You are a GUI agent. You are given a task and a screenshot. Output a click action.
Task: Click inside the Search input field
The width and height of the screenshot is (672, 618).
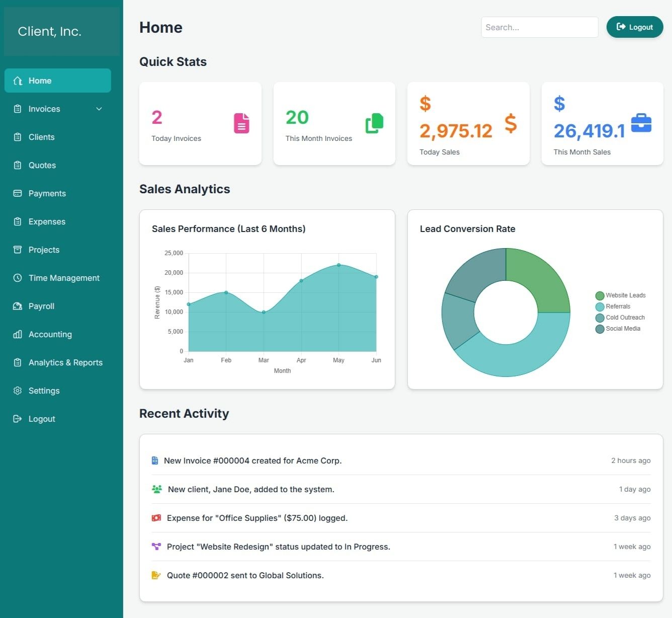click(x=539, y=27)
